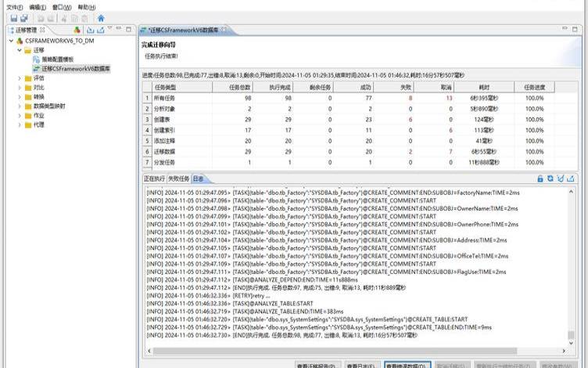Click the clear log icon
This screenshot has width=588, height=368.
click(x=561, y=179)
